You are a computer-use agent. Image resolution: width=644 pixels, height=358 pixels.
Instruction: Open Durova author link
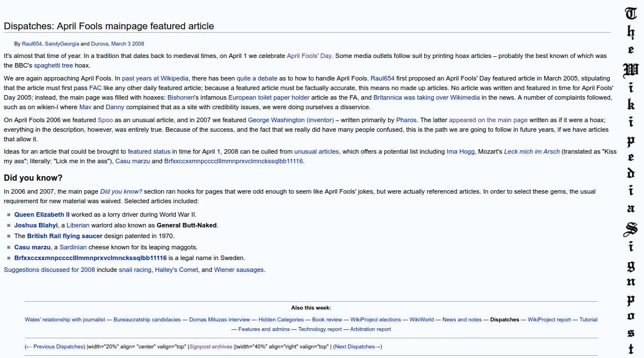(99, 43)
